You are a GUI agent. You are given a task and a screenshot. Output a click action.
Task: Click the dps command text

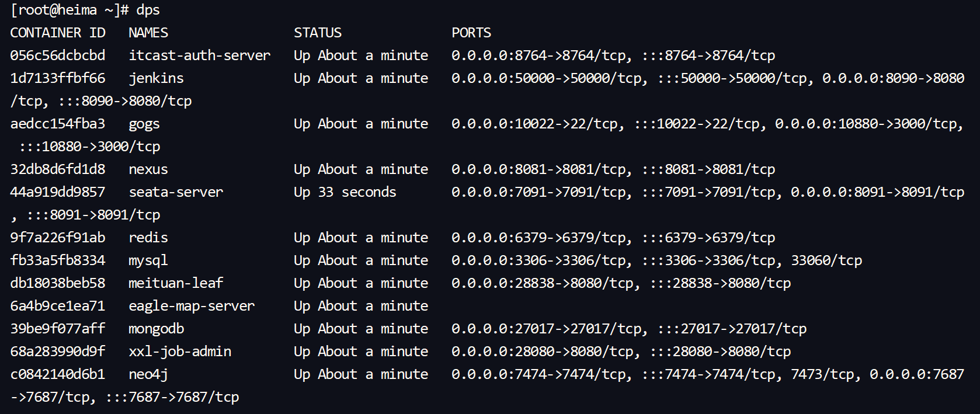pos(148,11)
